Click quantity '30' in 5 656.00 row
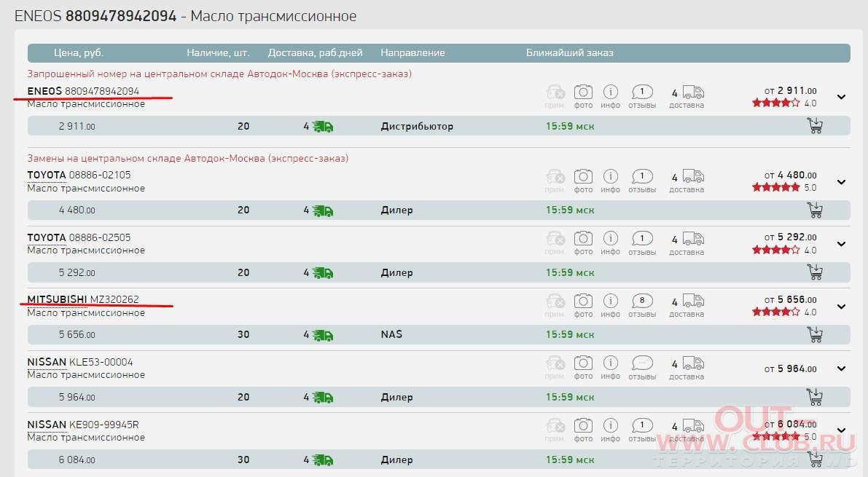This screenshot has width=868, height=477. 243,334
